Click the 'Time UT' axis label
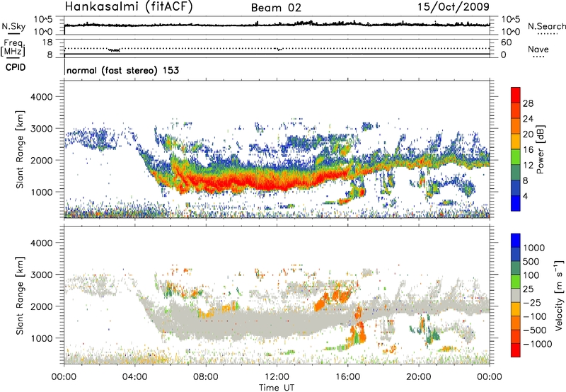 click(277, 388)
